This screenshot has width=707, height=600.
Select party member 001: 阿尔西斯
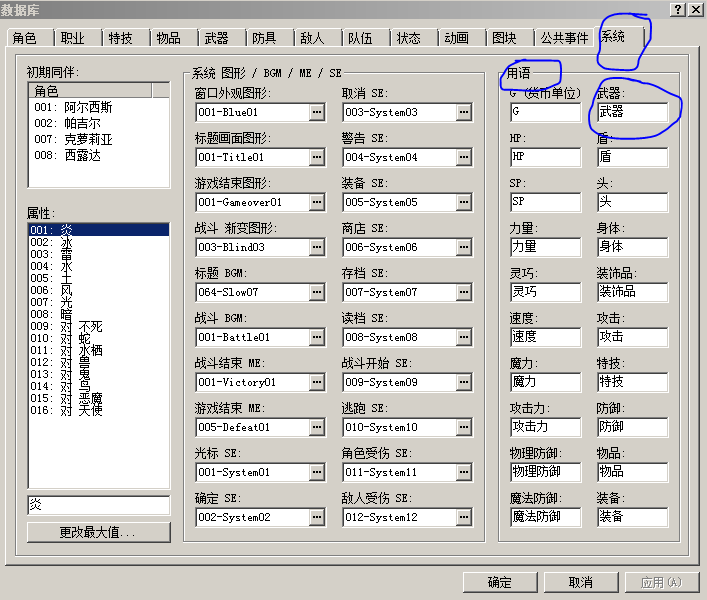coord(99,107)
